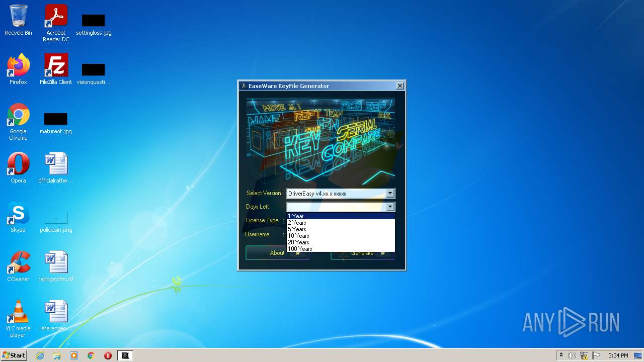Screen dimensions: 644x362
Task: Open CCleaner desktop shortcut
Action: [18, 266]
